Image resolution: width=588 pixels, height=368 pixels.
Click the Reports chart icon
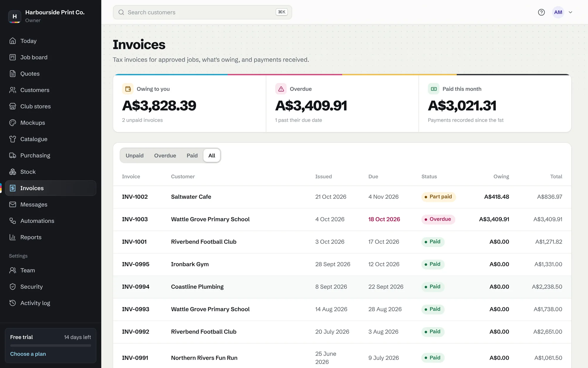(x=13, y=237)
